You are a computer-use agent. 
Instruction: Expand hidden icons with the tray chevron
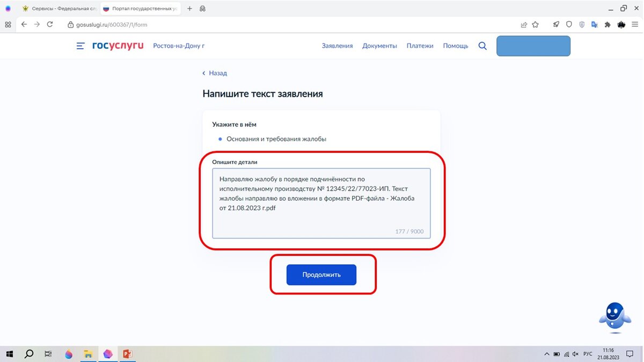546,354
